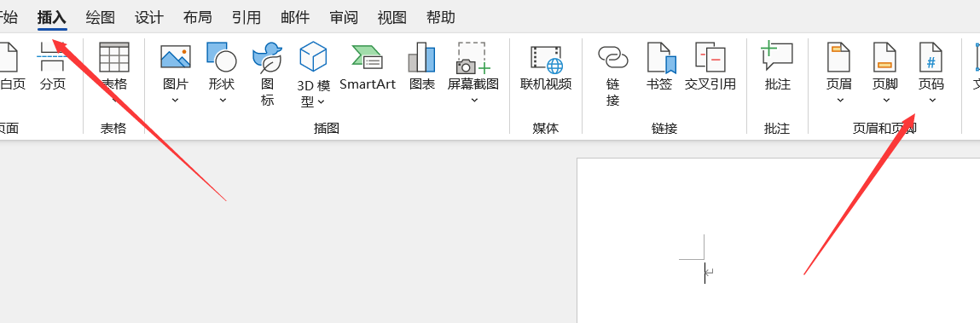Insert a chart using 图表

pyautogui.click(x=422, y=66)
